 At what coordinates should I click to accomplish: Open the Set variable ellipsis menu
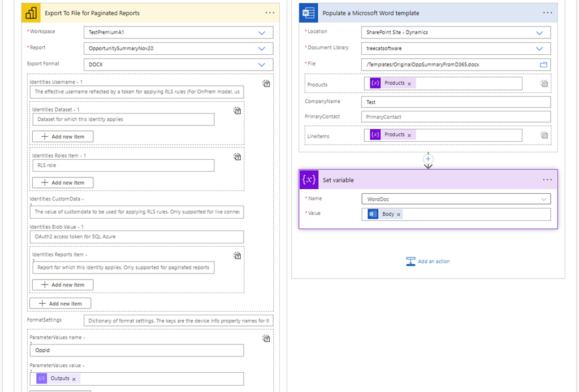(547, 180)
